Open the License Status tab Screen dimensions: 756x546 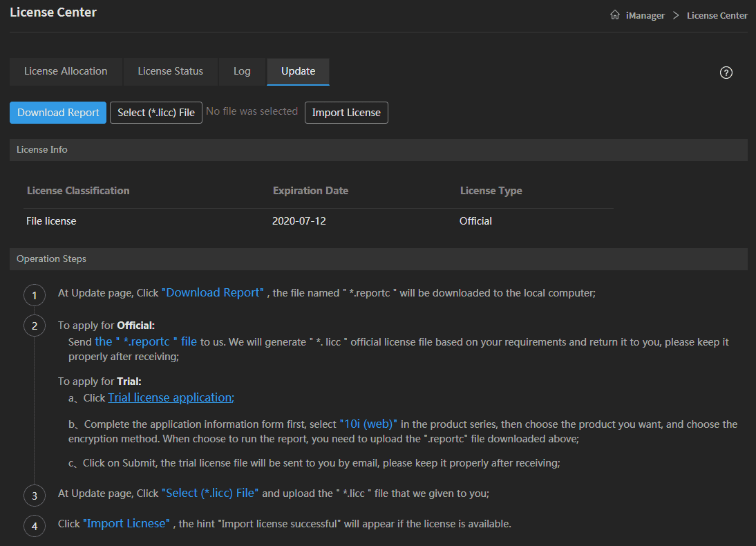(171, 71)
